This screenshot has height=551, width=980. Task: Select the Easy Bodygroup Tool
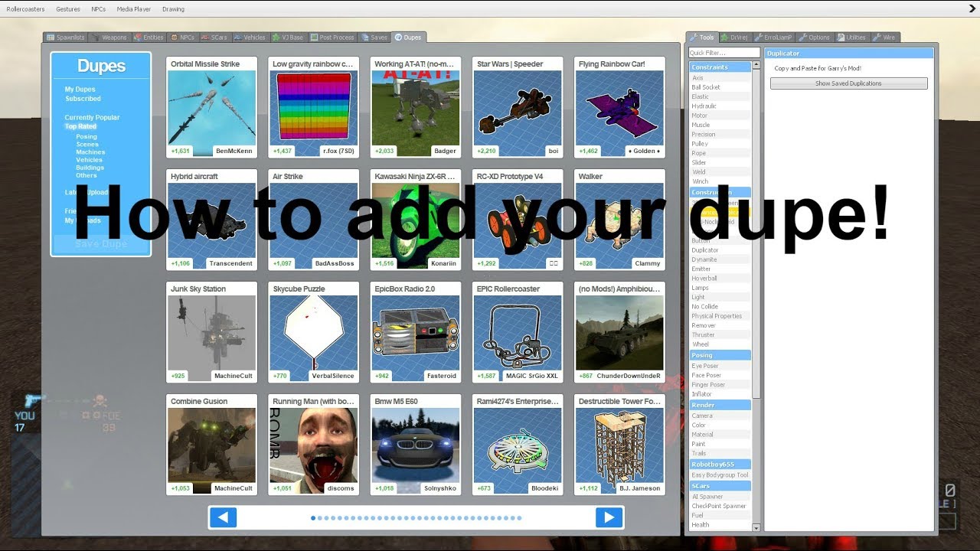[720, 475]
